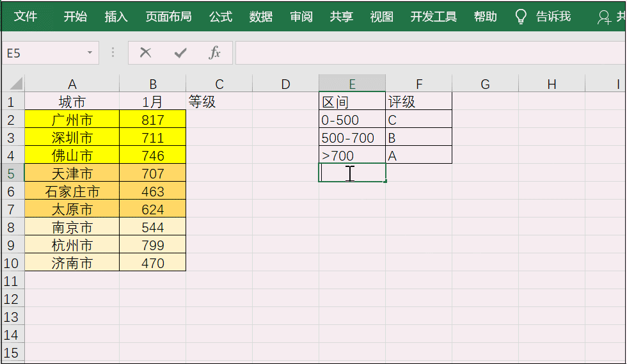Select column E header

click(x=353, y=84)
